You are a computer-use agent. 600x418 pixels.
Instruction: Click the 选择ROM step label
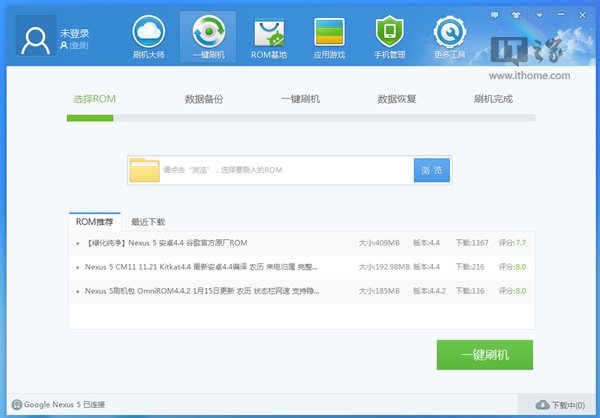94,99
